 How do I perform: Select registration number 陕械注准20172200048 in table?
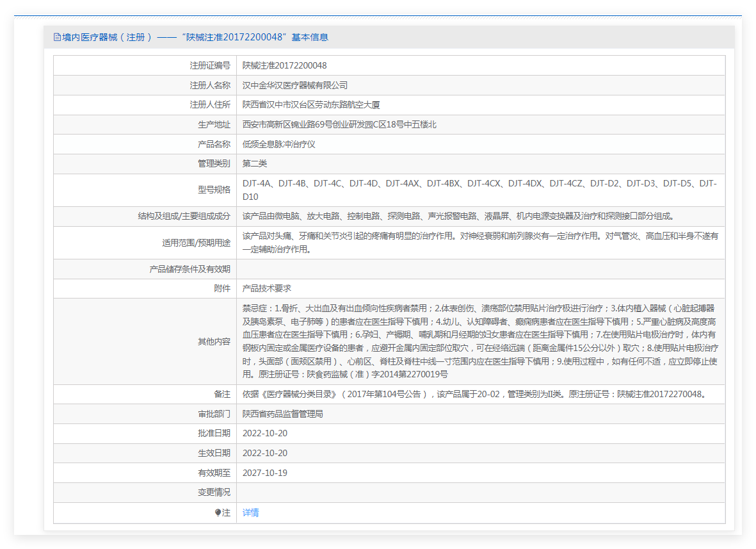284,65
